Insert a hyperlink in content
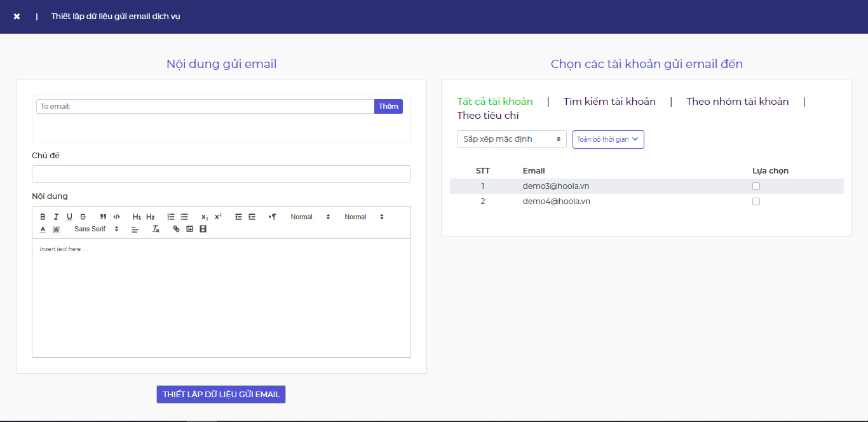This screenshot has width=868, height=422. [x=176, y=229]
